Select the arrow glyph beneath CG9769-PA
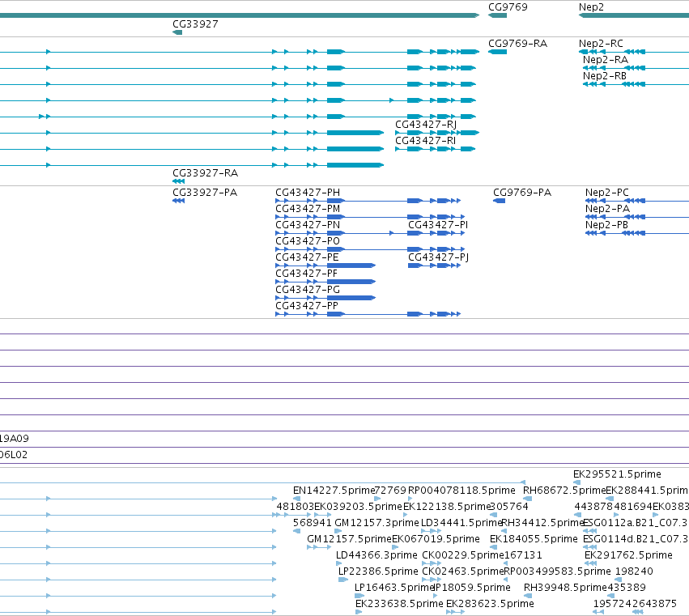 499,202
